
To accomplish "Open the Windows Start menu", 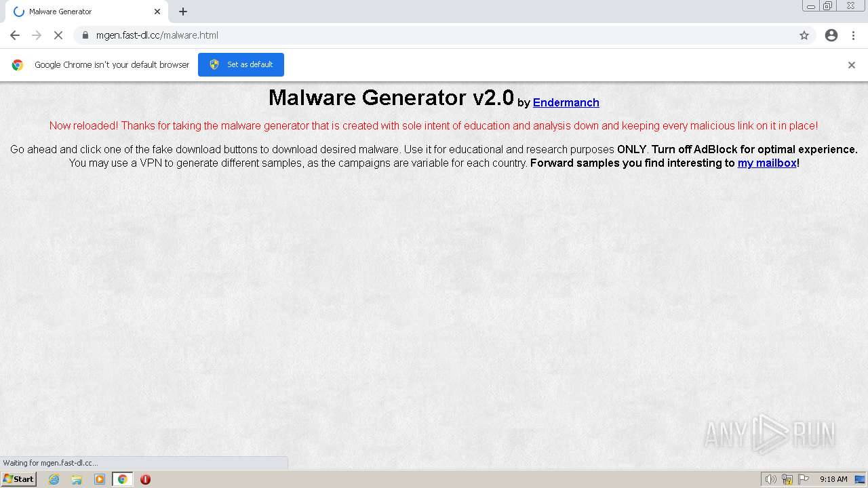I will 18,479.
